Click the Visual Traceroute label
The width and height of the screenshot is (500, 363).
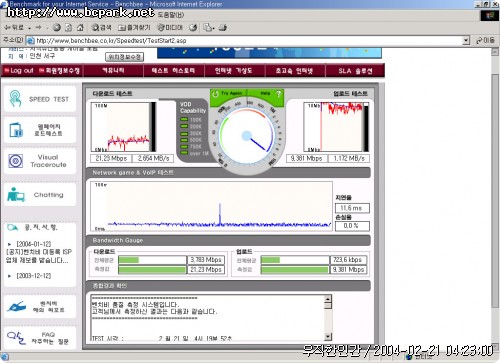pyautogui.click(x=48, y=161)
